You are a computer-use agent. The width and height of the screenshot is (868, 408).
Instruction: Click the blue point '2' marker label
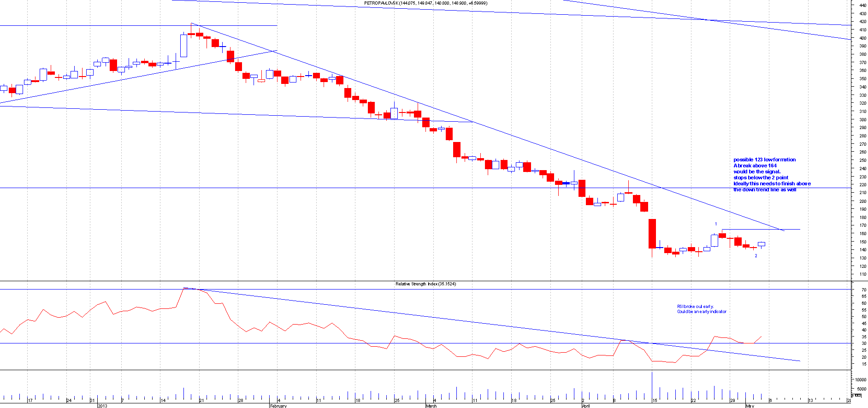tap(756, 256)
